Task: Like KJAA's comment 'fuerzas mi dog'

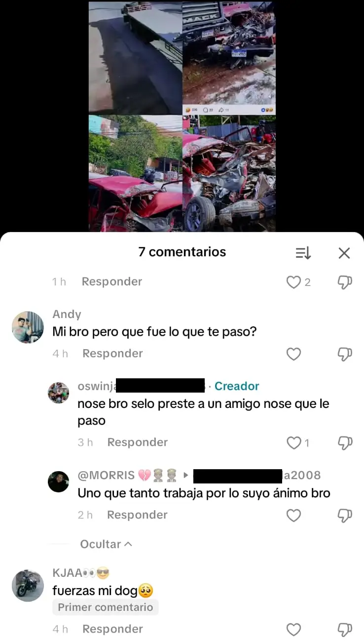Action: pos(294,629)
